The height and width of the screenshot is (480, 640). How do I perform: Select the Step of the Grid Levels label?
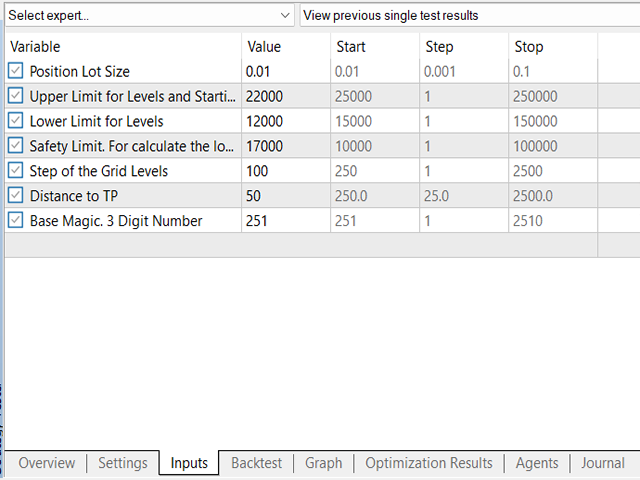click(99, 171)
